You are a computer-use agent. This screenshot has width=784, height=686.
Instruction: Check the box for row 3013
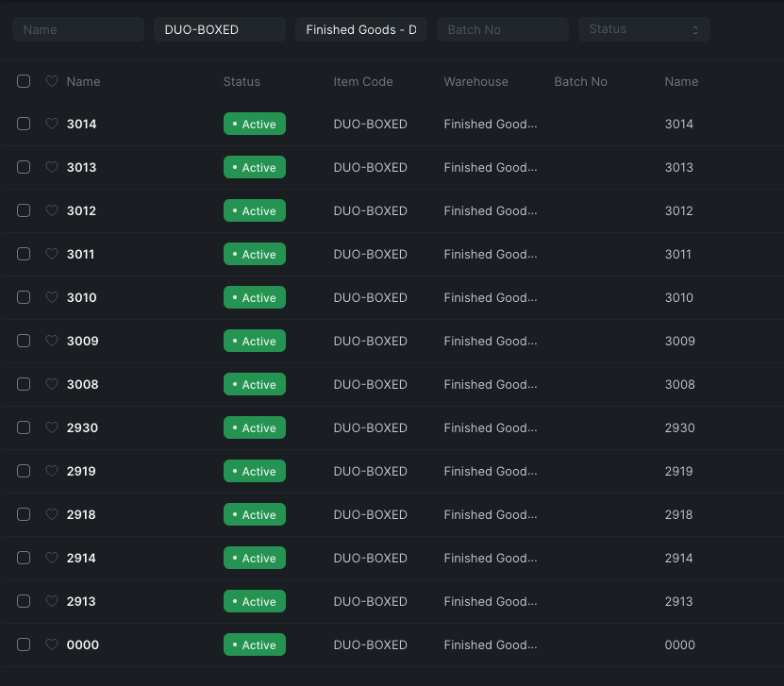(x=24, y=167)
